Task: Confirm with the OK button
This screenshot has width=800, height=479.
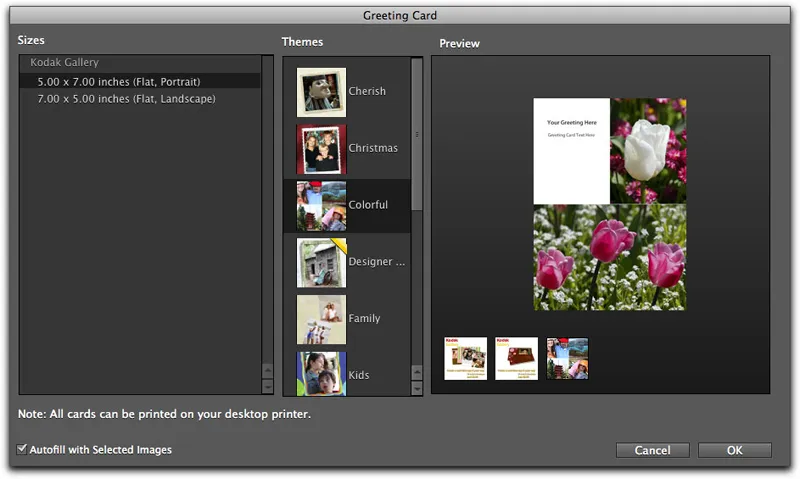Action: [x=735, y=450]
